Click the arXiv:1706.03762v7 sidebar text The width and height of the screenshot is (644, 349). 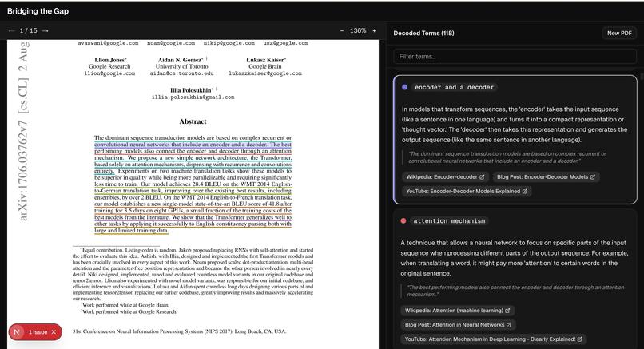pos(23,171)
